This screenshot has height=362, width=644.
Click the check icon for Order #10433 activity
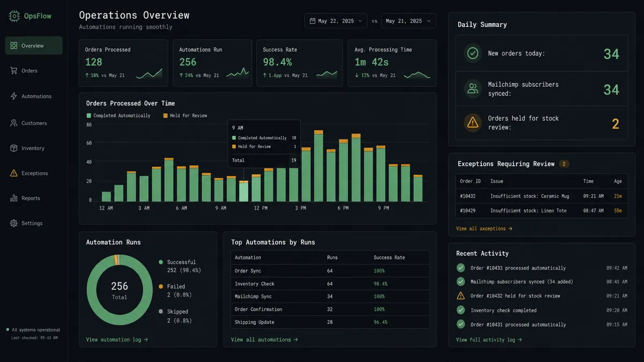[460, 268]
